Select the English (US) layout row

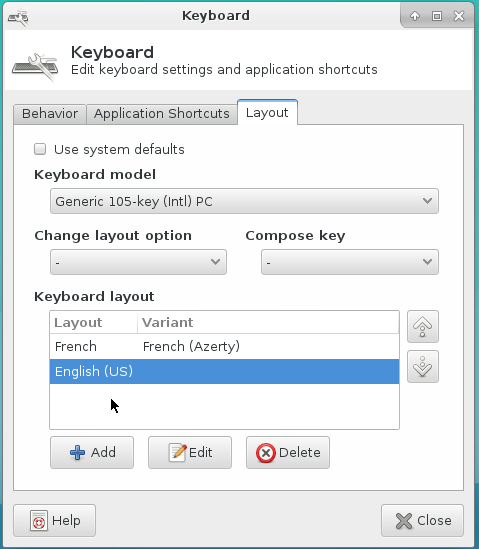click(224, 371)
